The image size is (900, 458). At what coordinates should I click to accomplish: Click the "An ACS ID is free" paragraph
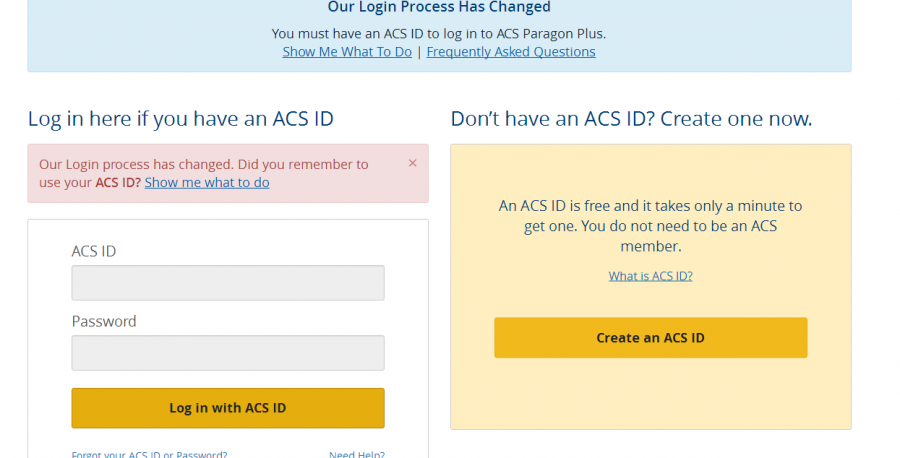pyautogui.click(x=650, y=225)
